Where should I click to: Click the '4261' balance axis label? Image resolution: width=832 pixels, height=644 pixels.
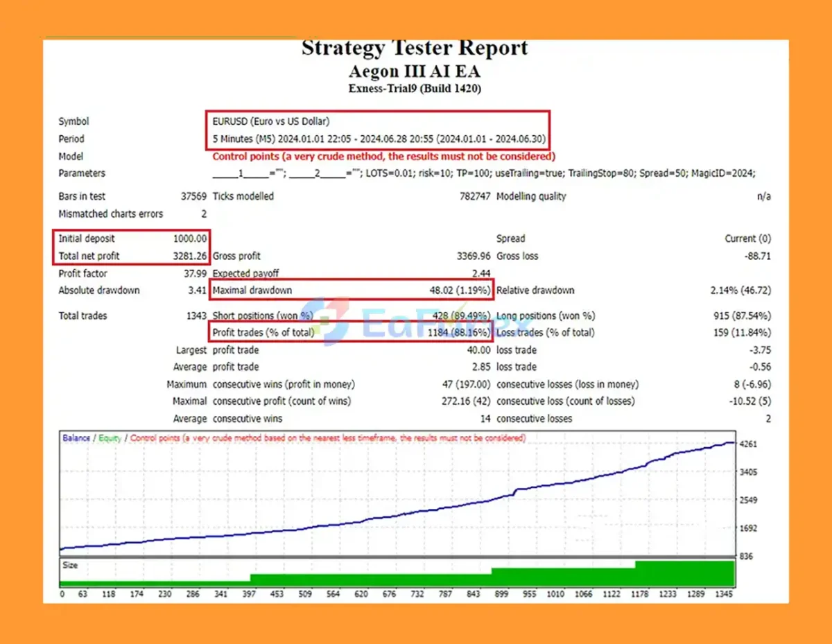749,444
